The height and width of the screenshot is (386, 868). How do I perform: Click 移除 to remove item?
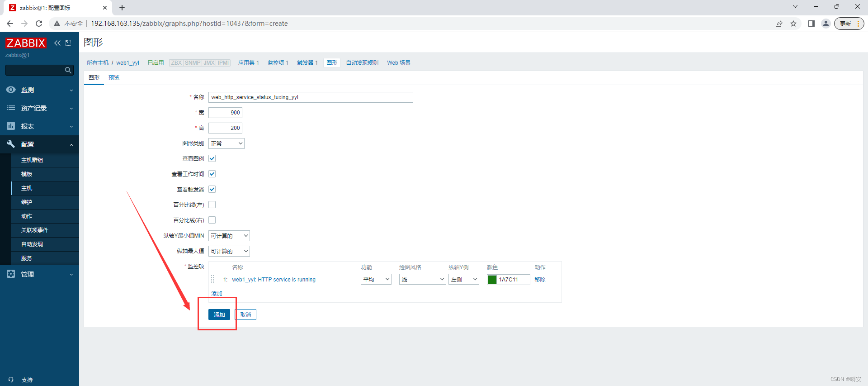pyautogui.click(x=540, y=280)
